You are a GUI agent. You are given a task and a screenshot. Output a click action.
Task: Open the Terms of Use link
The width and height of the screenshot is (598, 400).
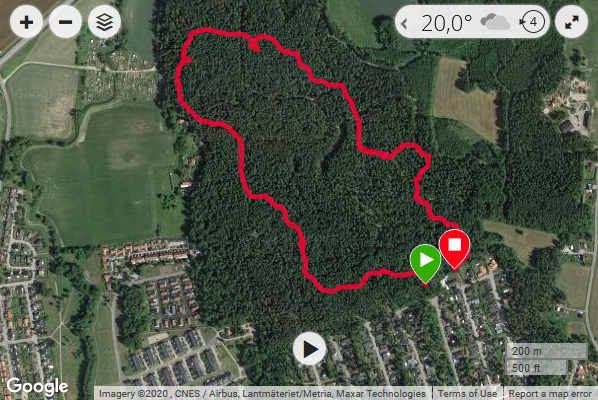[x=467, y=394]
